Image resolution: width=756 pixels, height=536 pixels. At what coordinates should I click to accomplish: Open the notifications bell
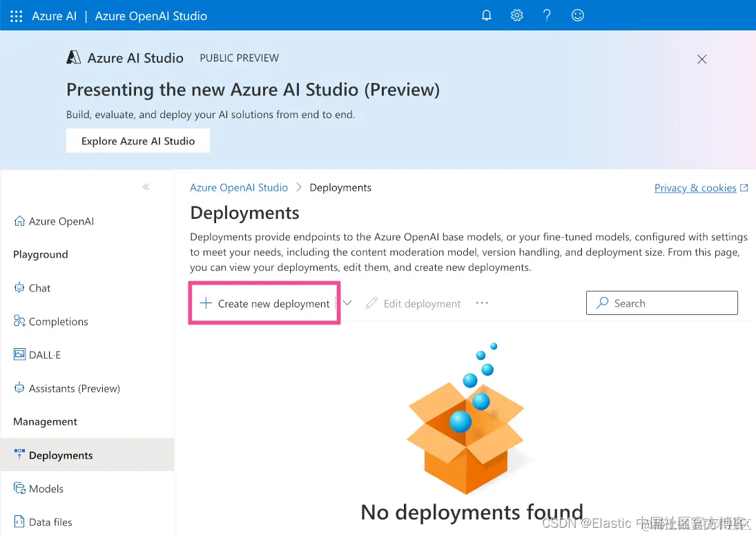tap(487, 15)
